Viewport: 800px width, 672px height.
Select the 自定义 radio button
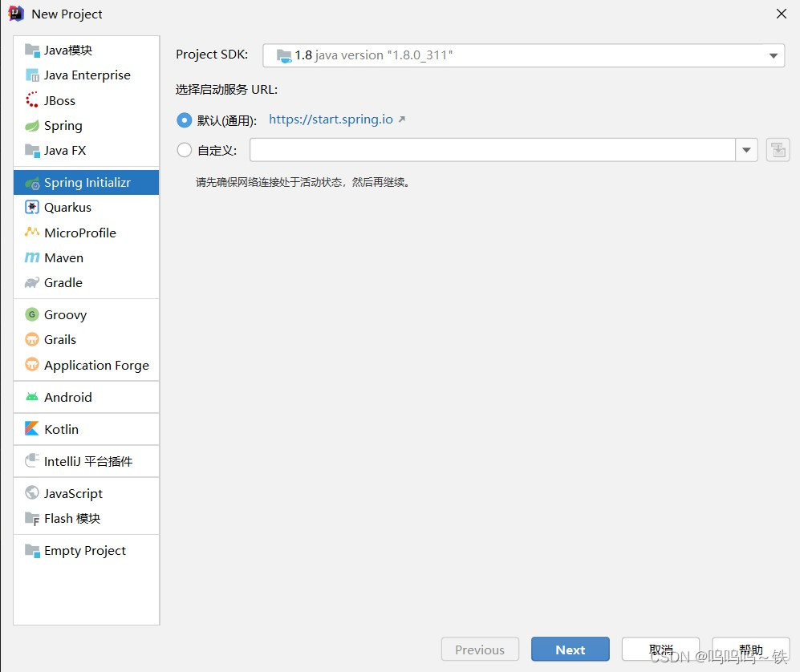tap(185, 150)
